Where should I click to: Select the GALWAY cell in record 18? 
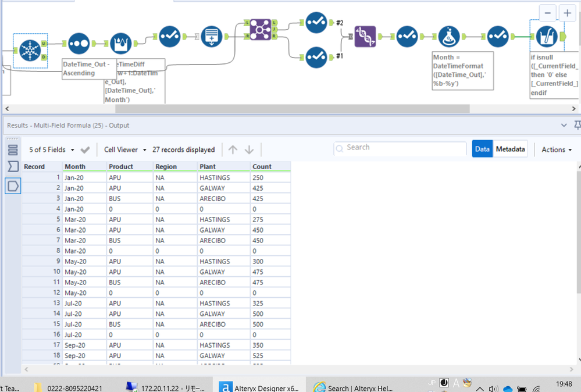(224, 356)
